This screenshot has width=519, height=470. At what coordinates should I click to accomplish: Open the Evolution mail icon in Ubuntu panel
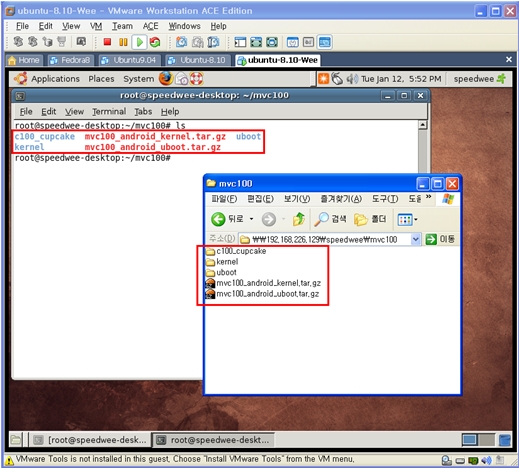click(x=182, y=79)
